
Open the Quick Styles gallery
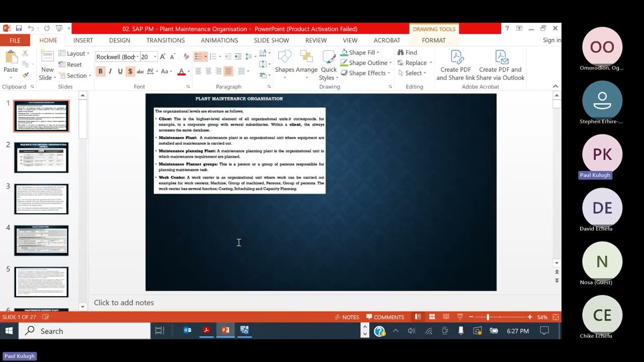329,65
